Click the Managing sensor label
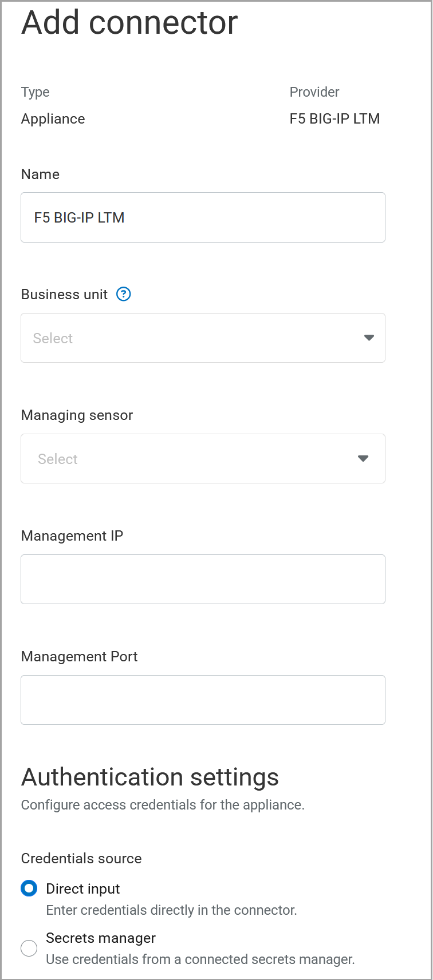433x980 pixels. click(x=77, y=415)
